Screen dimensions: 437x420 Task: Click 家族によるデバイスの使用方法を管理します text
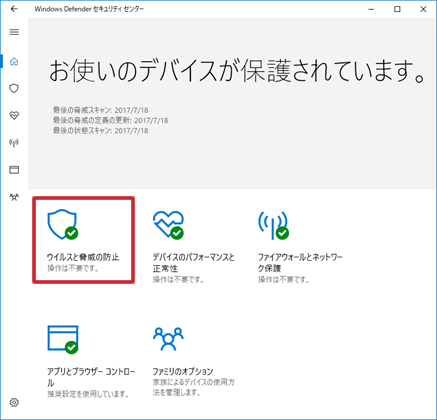click(x=194, y=387)
